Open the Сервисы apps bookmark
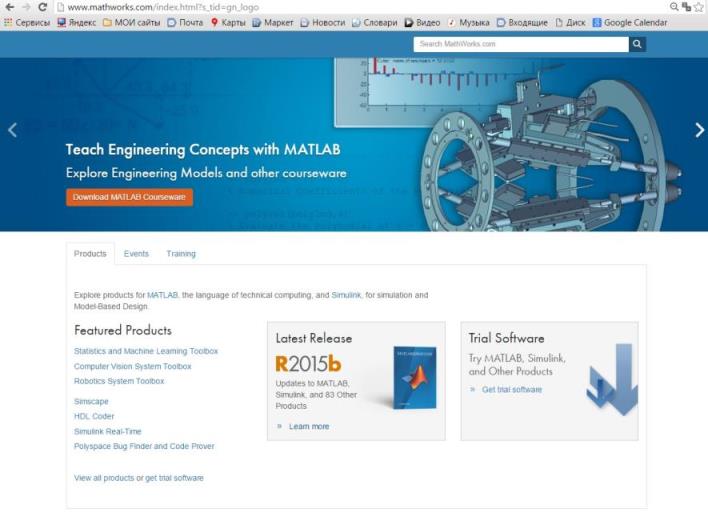The height and width of the screenshot is (513, 708). 27,23
